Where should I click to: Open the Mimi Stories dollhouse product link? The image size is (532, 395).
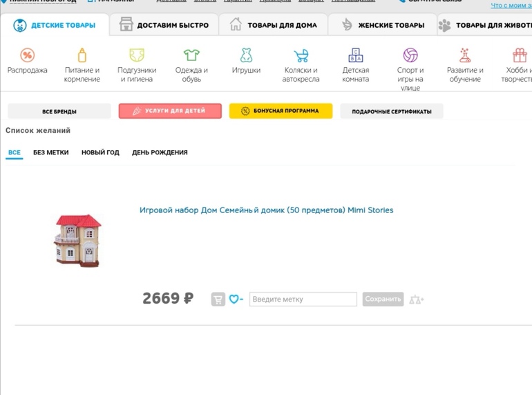coord(266,210)
